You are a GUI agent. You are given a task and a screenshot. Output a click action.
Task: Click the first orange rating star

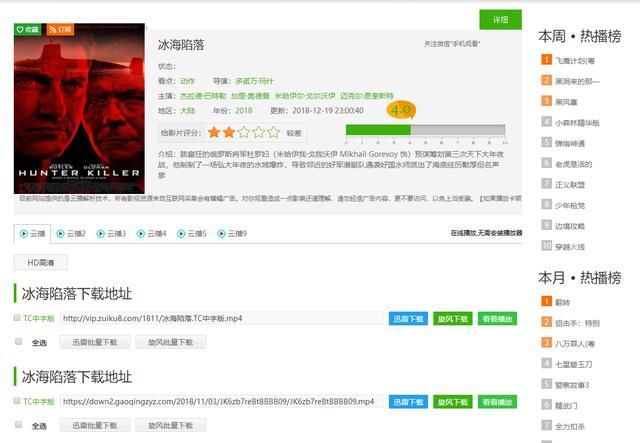click(x=214, y=132)
